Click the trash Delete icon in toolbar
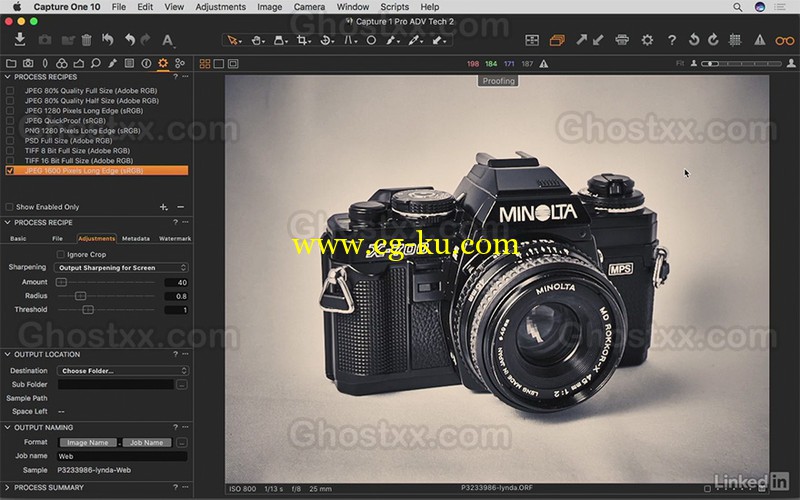The height and width of the screenshot is (500, 800). point(87,40)
